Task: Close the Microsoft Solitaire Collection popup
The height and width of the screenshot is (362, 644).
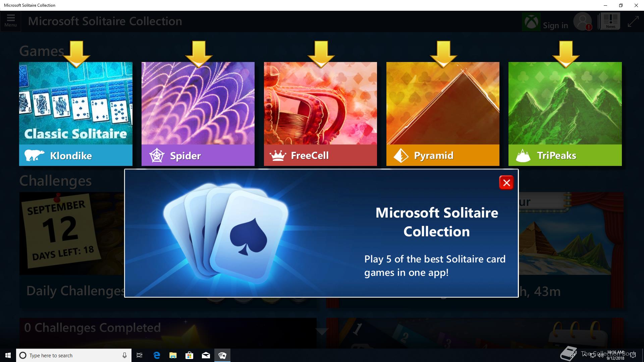Action: (506, 183)
